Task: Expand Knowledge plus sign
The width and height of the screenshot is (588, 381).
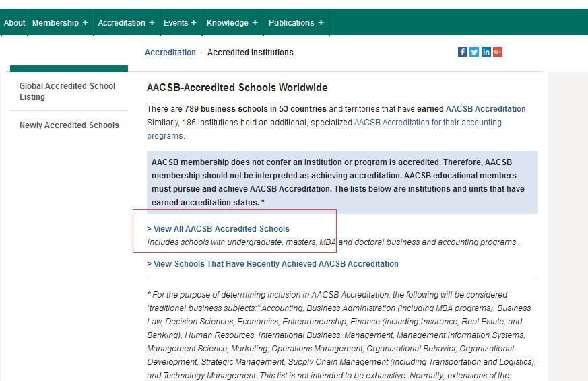Action: point(255,22)
